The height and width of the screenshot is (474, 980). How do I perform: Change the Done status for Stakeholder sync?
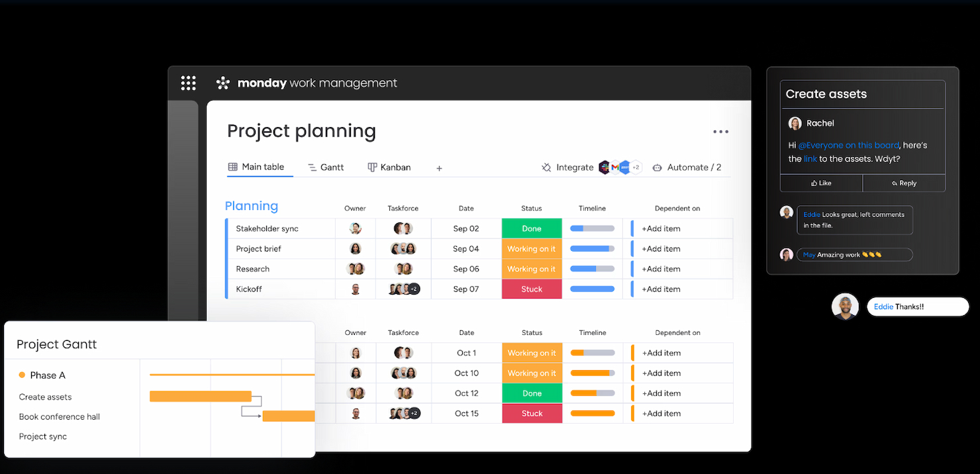point(532,228)
